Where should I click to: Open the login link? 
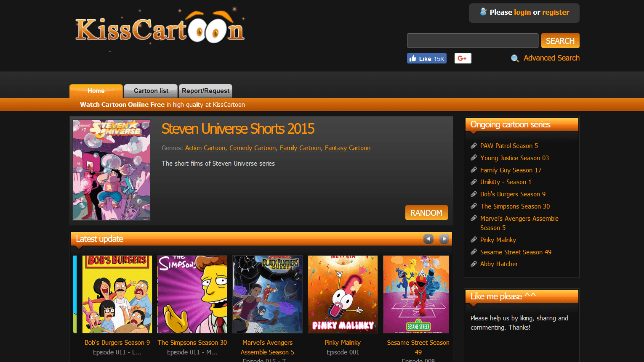click(x=522, y=12)
